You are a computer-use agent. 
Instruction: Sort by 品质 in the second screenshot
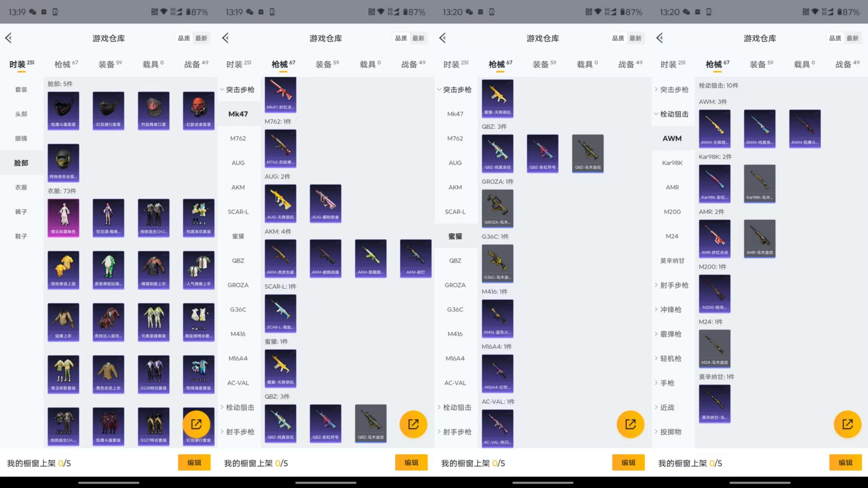(x=401, y=38)
